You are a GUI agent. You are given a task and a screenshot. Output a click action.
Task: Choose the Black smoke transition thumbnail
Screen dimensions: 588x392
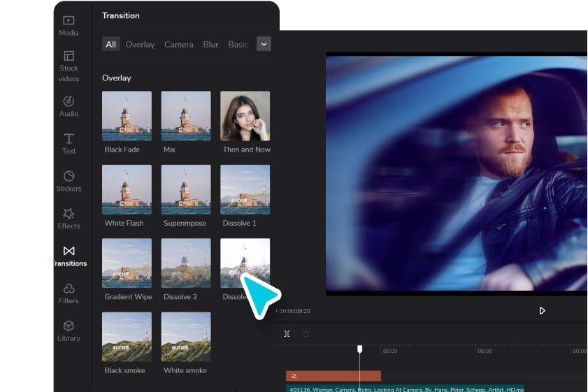tap(127, 337)
